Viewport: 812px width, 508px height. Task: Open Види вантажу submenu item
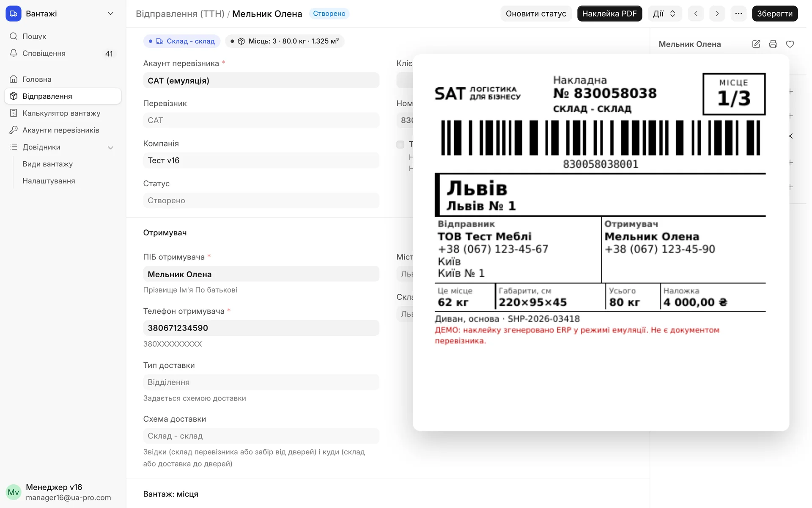(x=47, y=164)
